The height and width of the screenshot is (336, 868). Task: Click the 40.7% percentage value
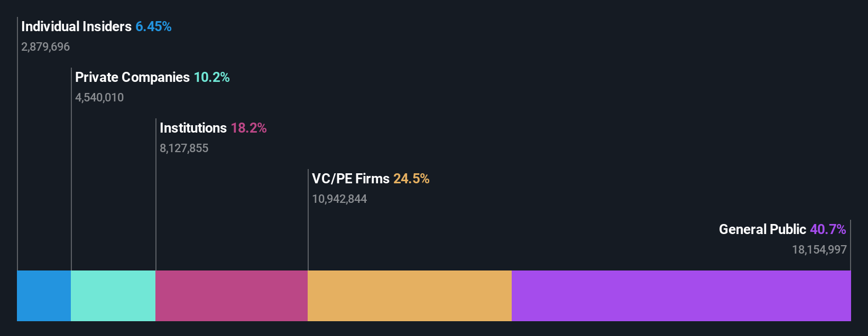pyautogui.click(x=828, y=229)
